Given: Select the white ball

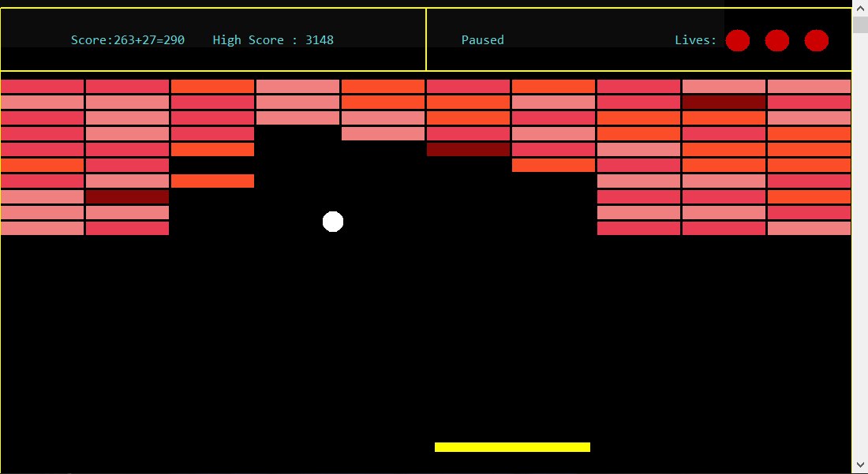Looking at the screenshot, I should pos(333,222).
